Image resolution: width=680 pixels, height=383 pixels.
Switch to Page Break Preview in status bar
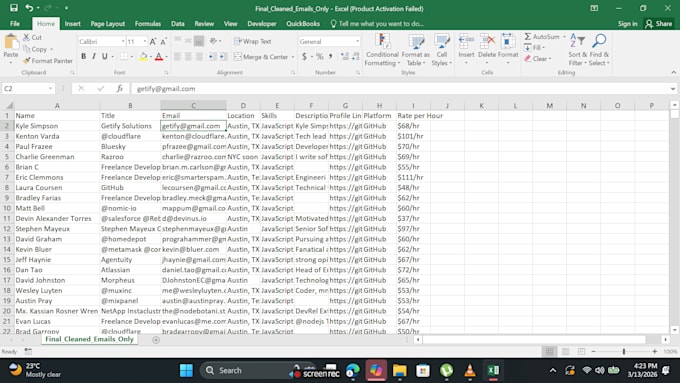581,351
